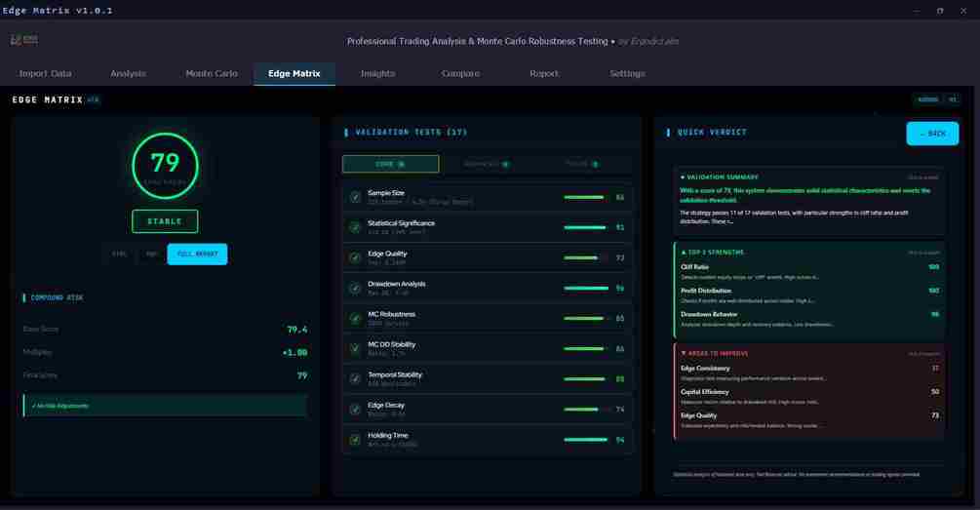Image resolution: width=980 pixels, height=510 pixels.
Task: Open the Settings tab
Action: click(x=628, y=74)
